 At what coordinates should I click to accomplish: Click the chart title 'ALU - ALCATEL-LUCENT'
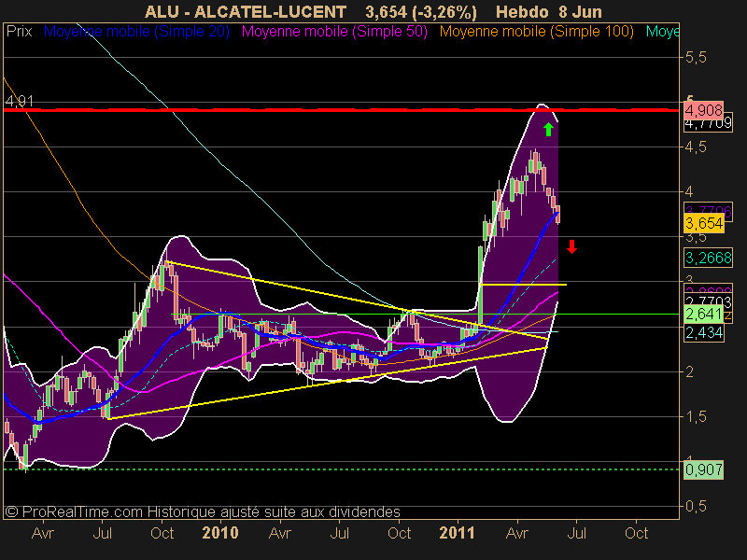[x=246, y=11]
